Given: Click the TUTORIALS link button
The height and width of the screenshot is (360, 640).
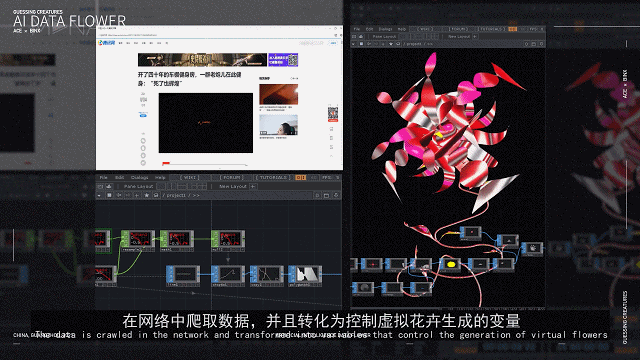Looking at the screenshot, I should (273, 178).
